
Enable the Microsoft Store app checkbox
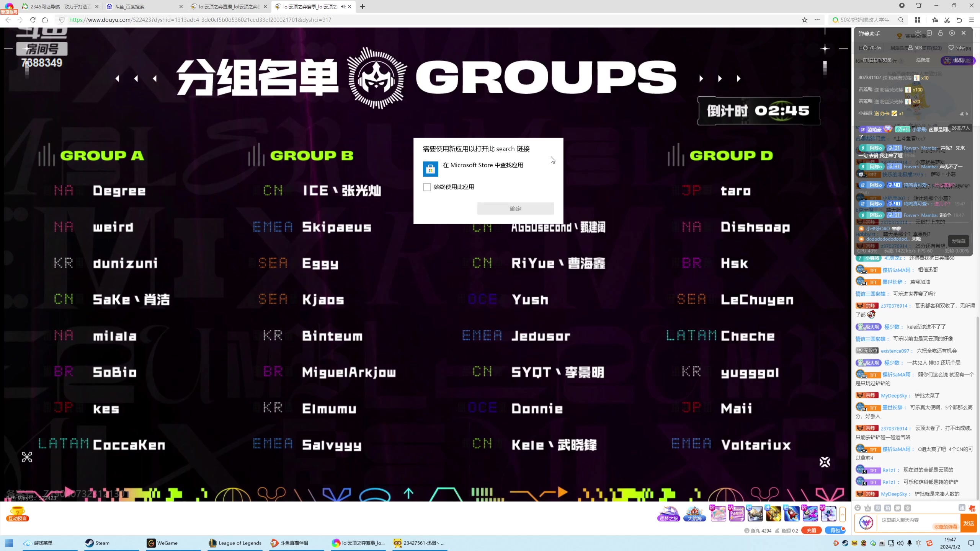(427, 187)
